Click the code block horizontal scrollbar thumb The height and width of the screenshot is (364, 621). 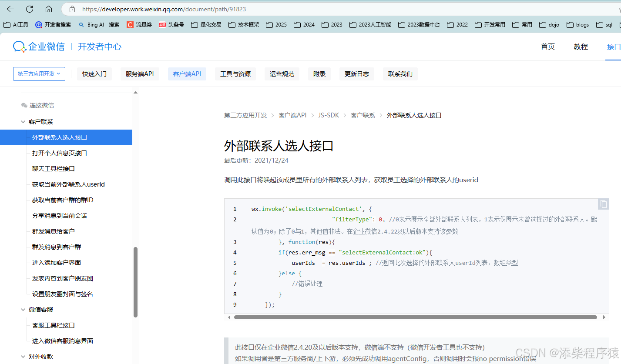pos(415,317)
